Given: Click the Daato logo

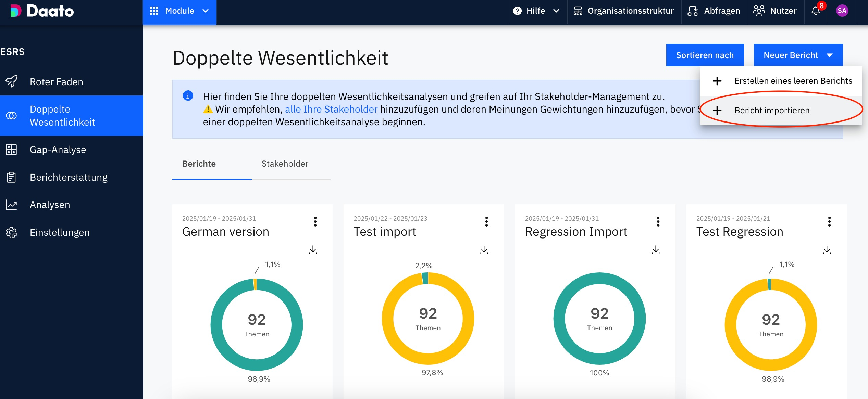Looking at the screenshot, I should pyautogui.click(x=42, y=11).
